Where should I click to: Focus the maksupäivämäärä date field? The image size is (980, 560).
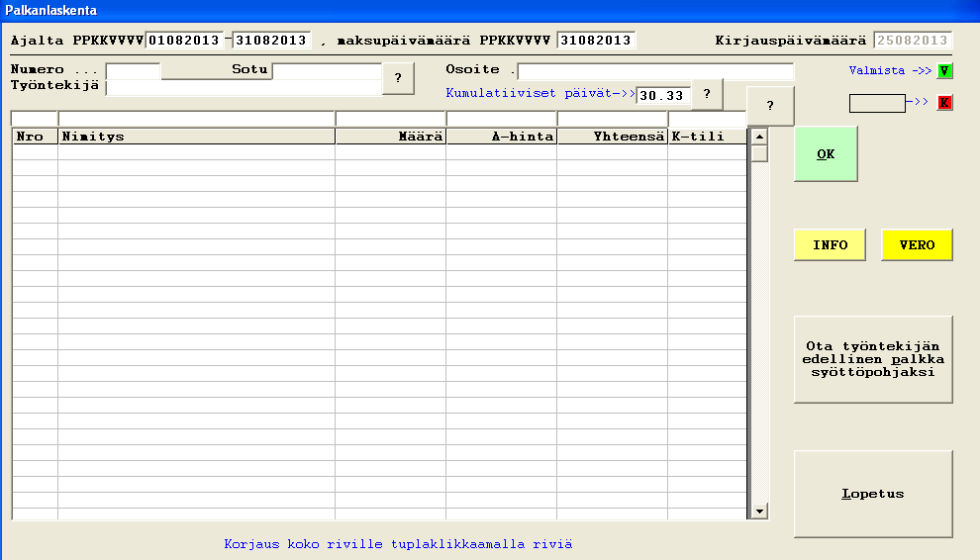[596, 41]
